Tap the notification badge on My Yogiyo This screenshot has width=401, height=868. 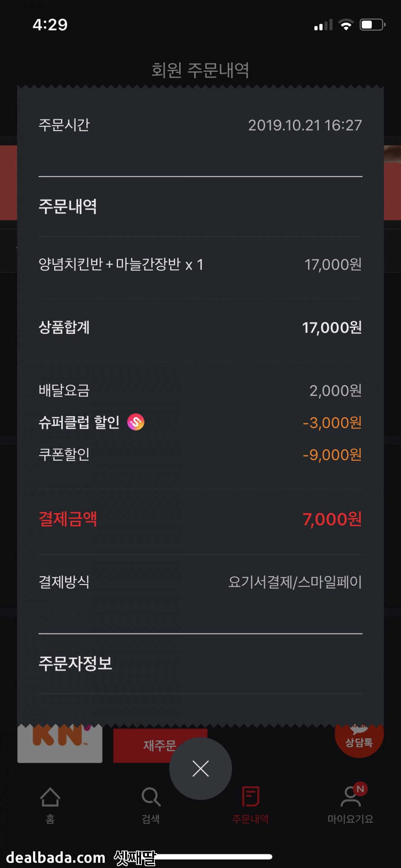360,789
